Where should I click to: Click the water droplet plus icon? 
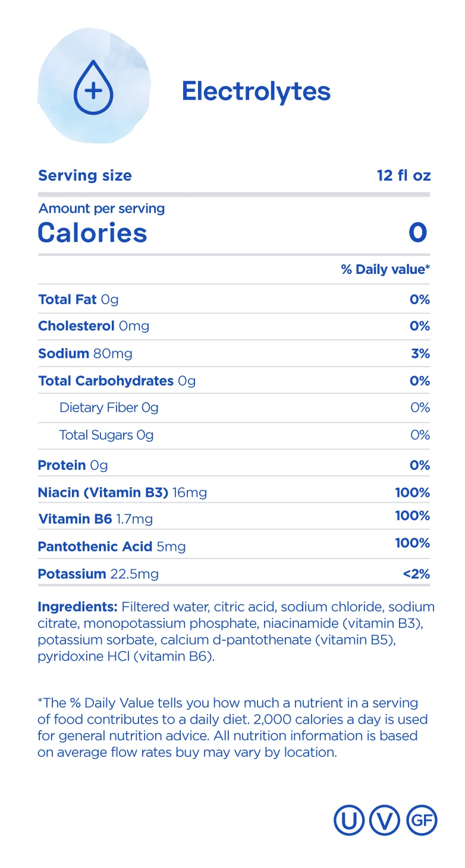tap(93, 91)
